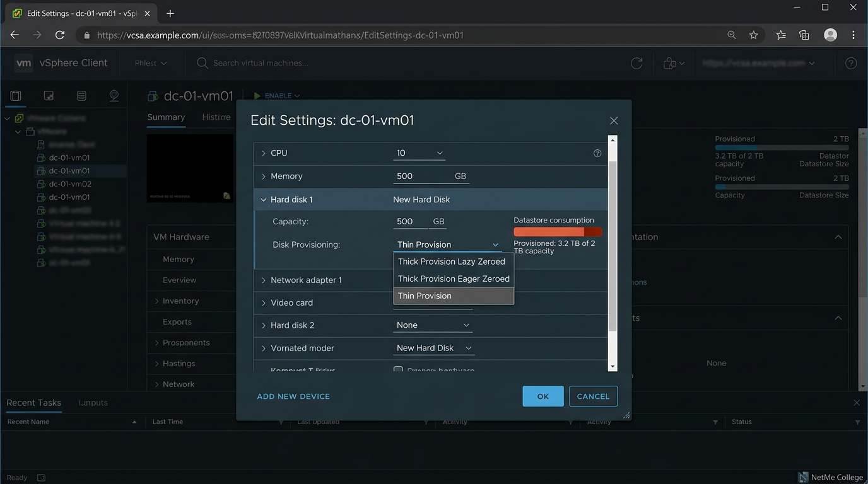Click the Datastore consumption red bar
This screenshot has height=484, width=868.
pos(558,232)
